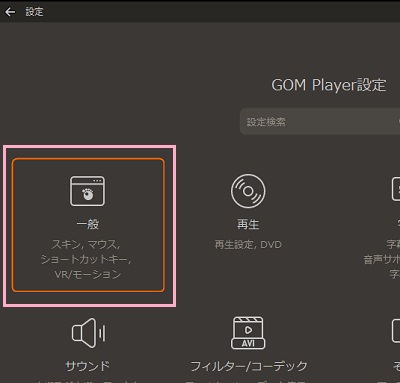The width and height of the screenshot is (400, 383).
Task: Click the ショートカットキー description line
Action: pos(86,259)
